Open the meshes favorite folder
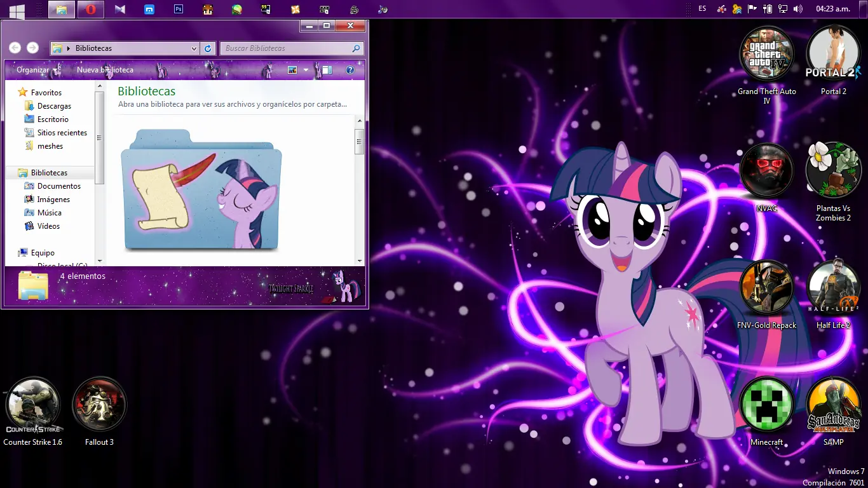Screen dimensions: 868x488 [x=44, y=146]
